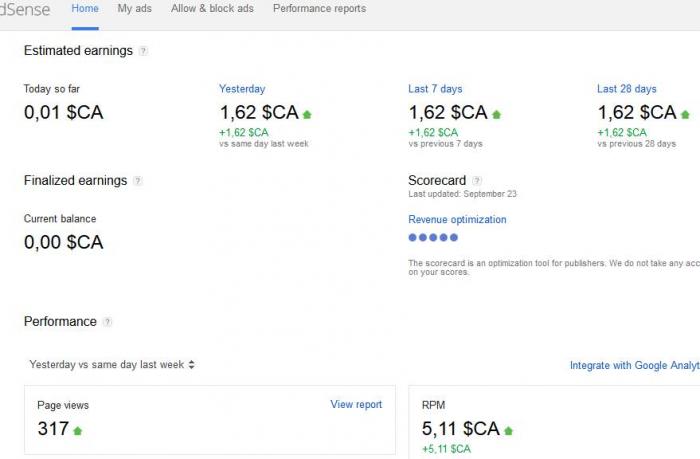Click the Revenue optimization link
This screenshot has width=700, height=459.
[x=457, y=220]
